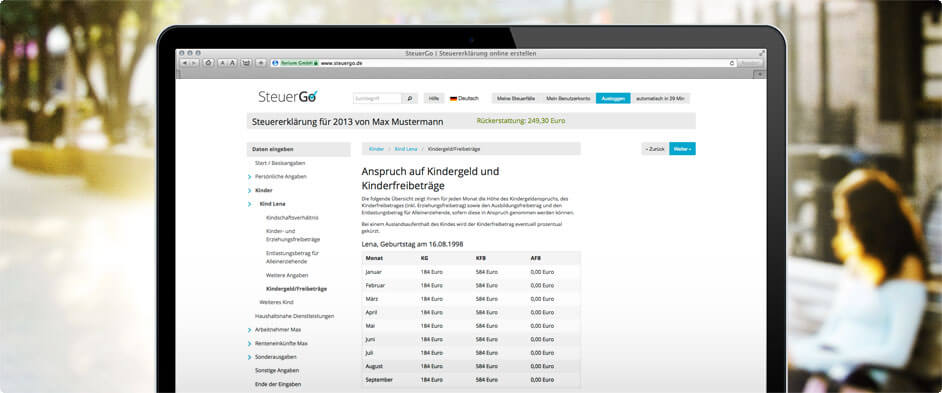Open Kindschaftsverhältnis in the sidebar
The height and width of the screenshot is (393, 942).
(x=292, y=218)
